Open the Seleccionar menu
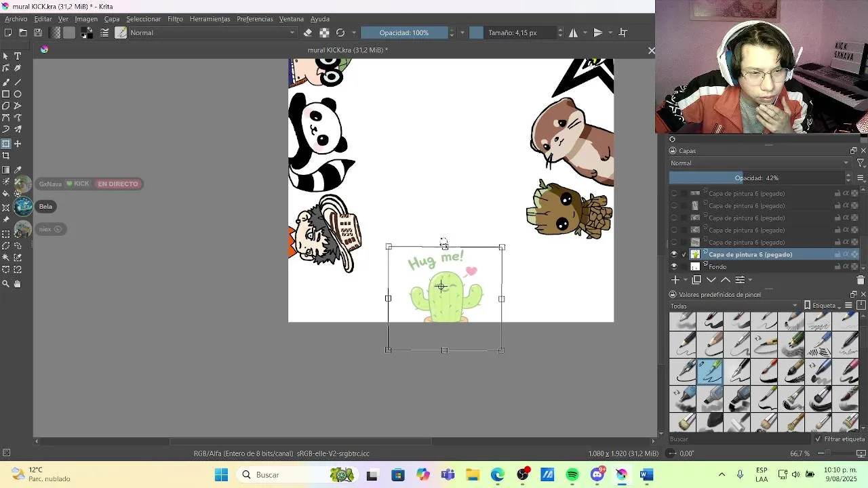The width and height of the screenshot is (868, 488). (143, 19)
